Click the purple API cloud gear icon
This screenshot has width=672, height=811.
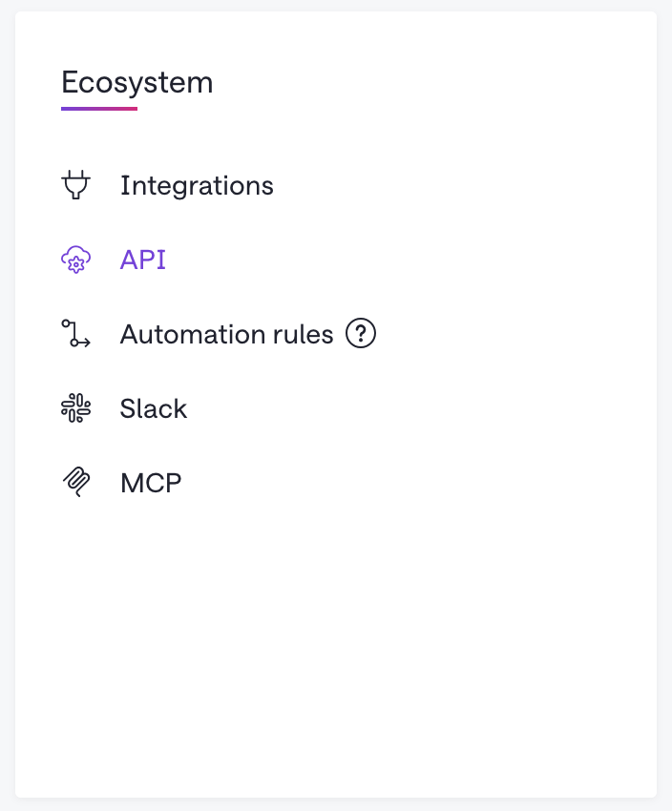tap(76, 260)
